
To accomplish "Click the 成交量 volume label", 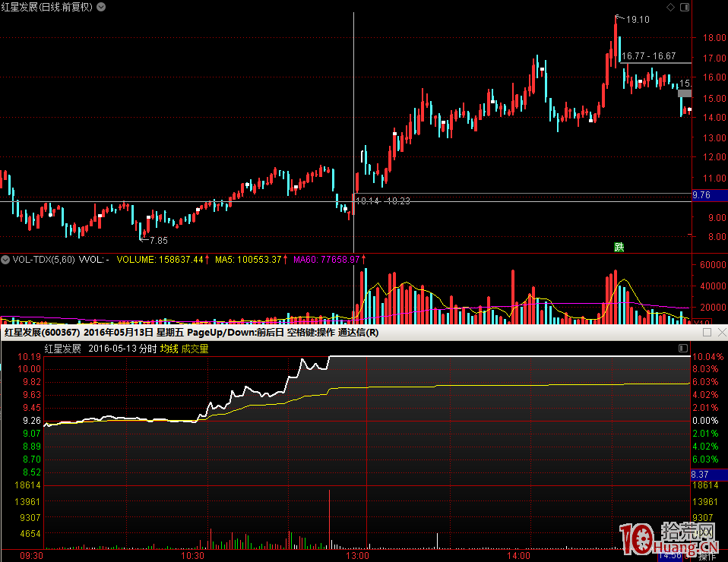I will (195, 349).
